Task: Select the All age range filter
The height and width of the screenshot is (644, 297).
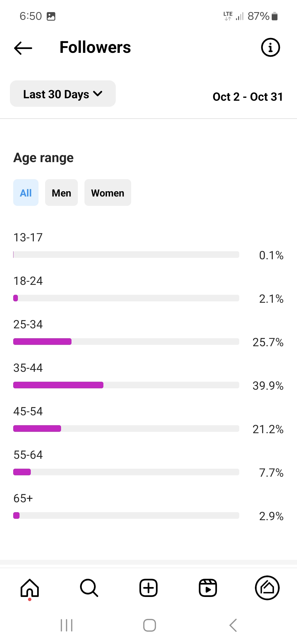Action: pos(26,193)
